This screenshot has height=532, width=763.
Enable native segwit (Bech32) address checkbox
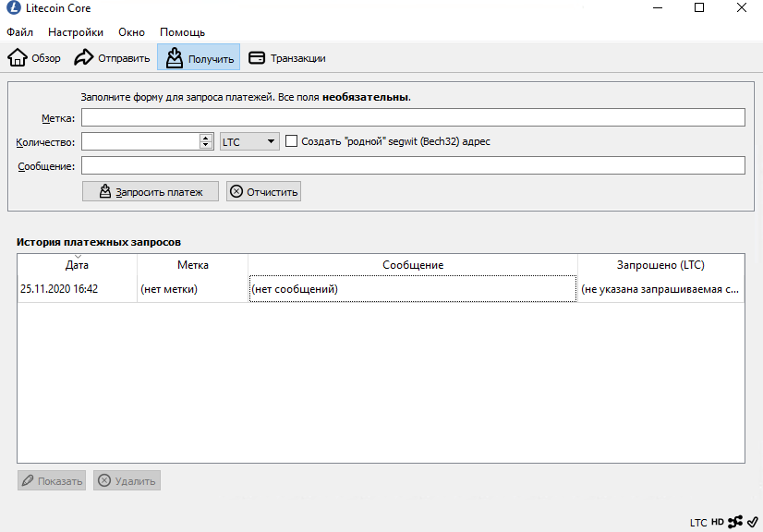[292, 141]
